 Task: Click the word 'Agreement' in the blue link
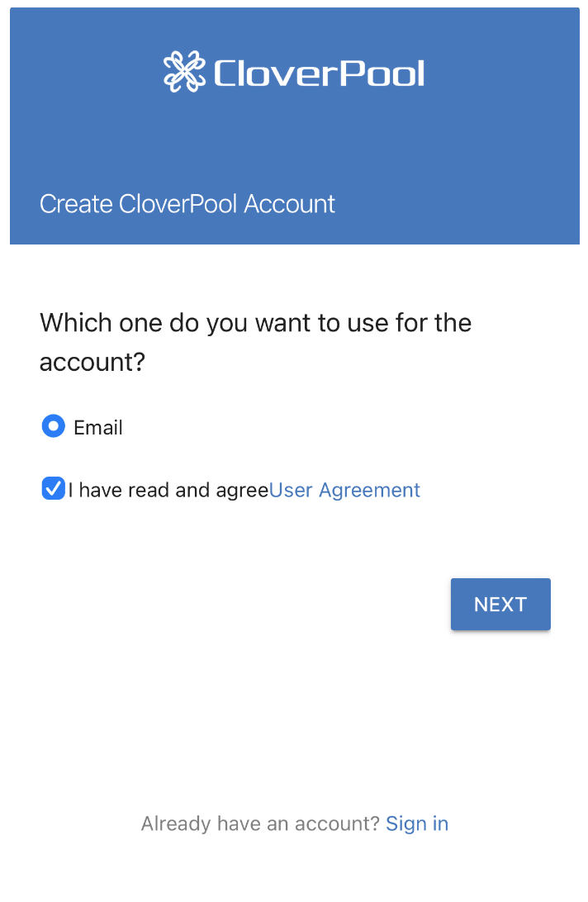[369, 490]
